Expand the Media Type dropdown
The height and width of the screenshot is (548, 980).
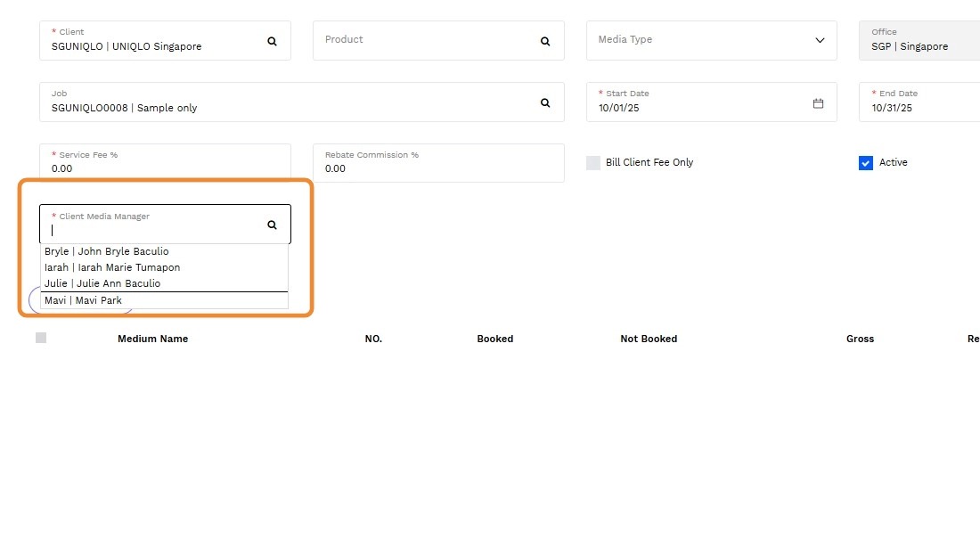820,40
